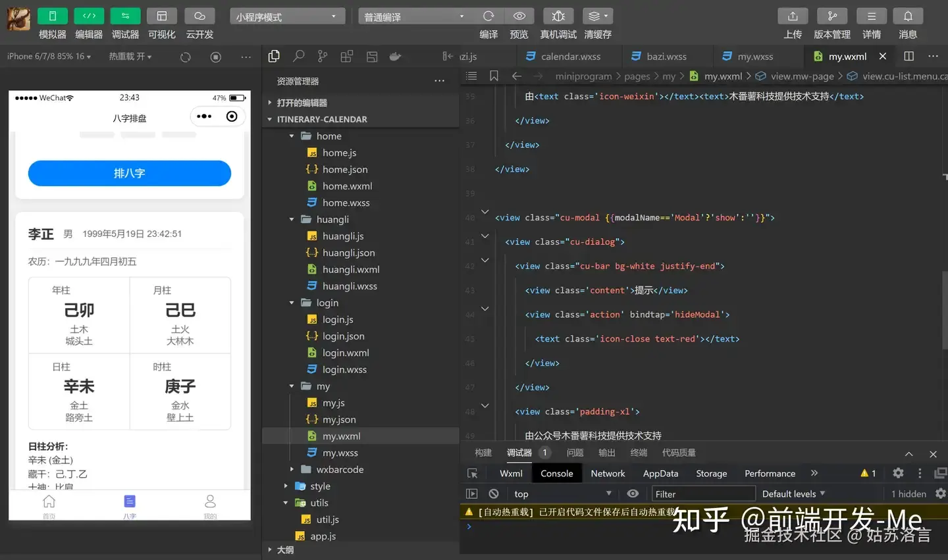
Task: Open the Default levels dropdown
Action: coord(793,494)
